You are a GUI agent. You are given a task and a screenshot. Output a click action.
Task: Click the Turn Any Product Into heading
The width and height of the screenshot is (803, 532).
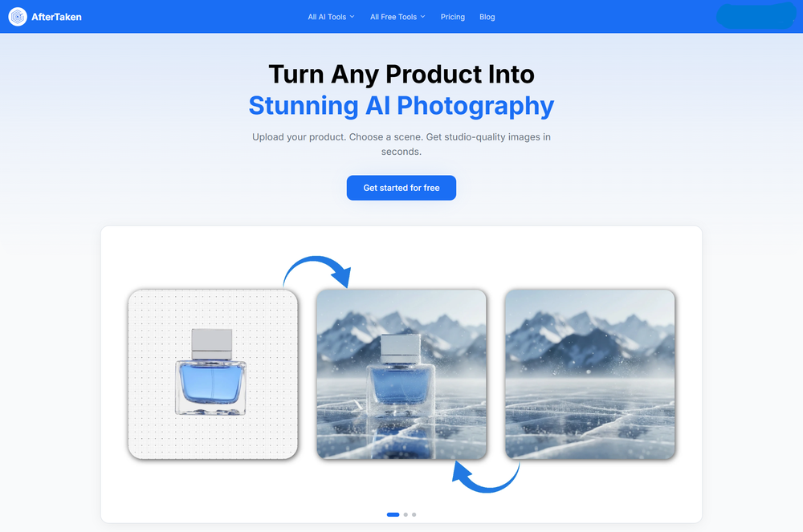[401, 75]
